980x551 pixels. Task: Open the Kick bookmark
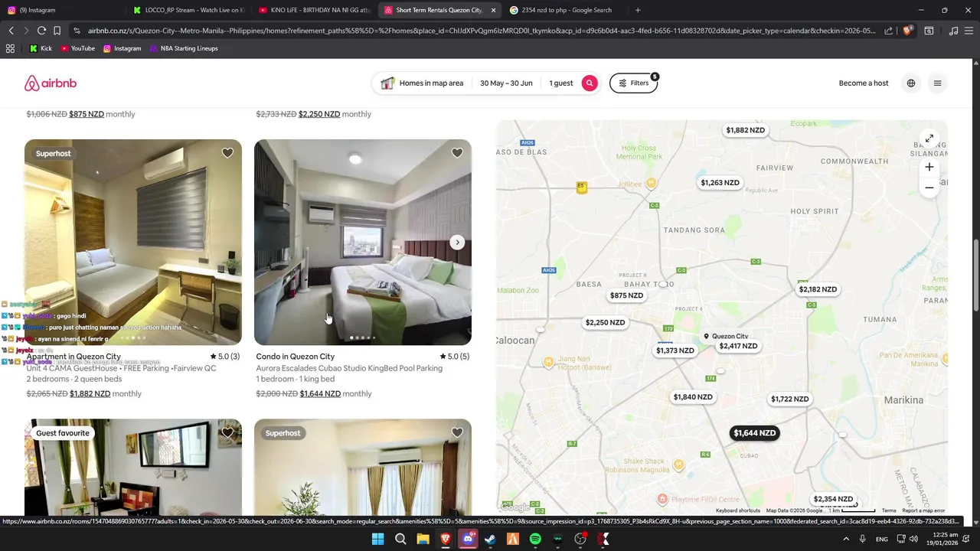click(41, 48)
